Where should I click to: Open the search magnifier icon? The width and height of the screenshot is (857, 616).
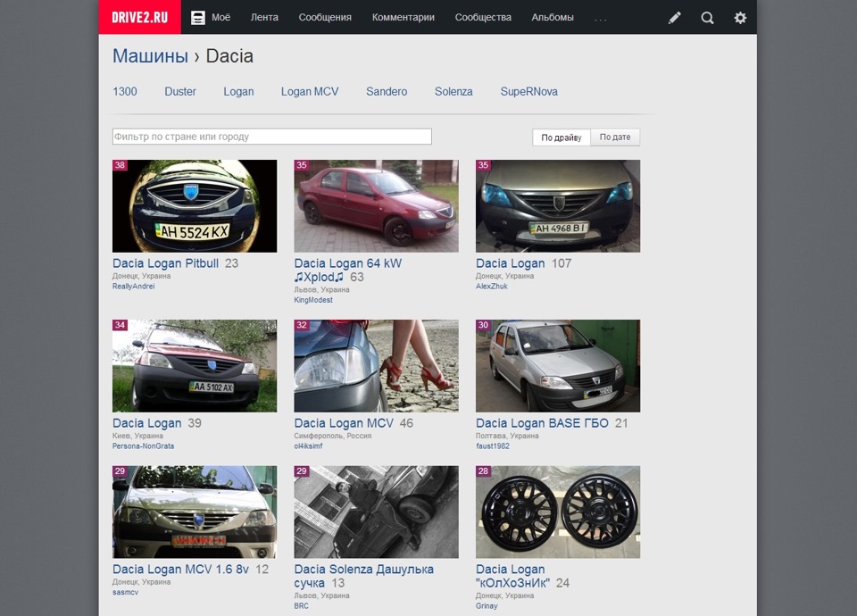point(707,18)
